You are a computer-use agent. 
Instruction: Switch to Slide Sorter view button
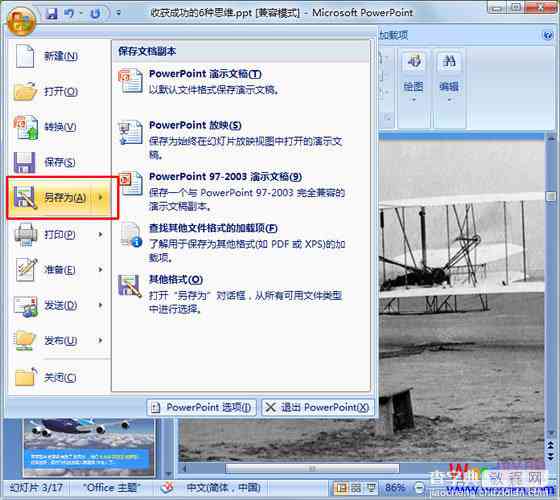tap(356, 488)
